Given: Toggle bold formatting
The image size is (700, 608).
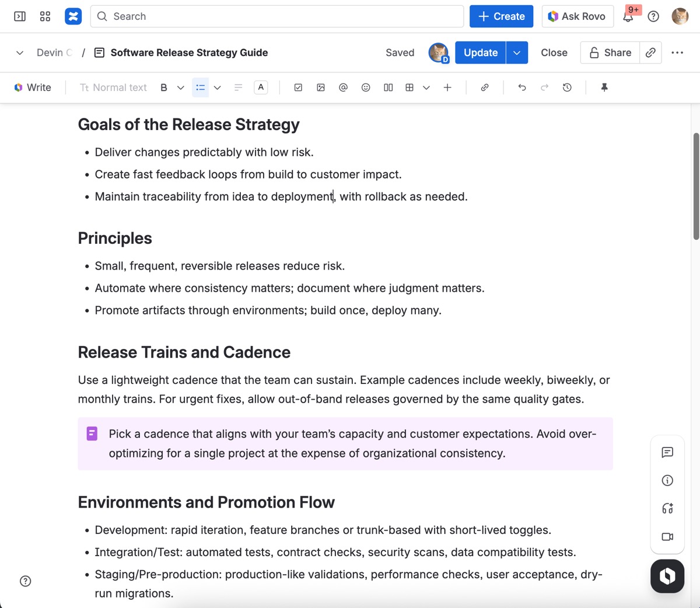Looking at the screenshot, I should pyautogui.click(x=163, y=87).
